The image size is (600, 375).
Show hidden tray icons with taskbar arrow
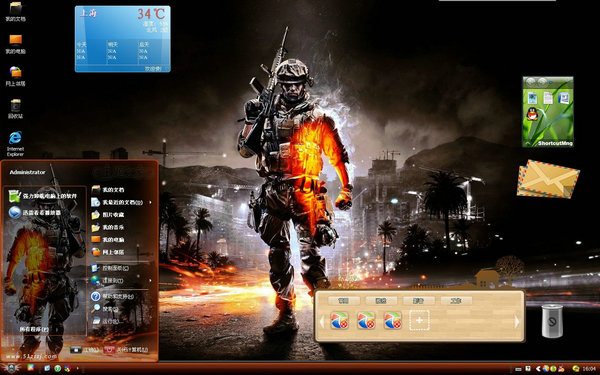[x=538, y=369]
